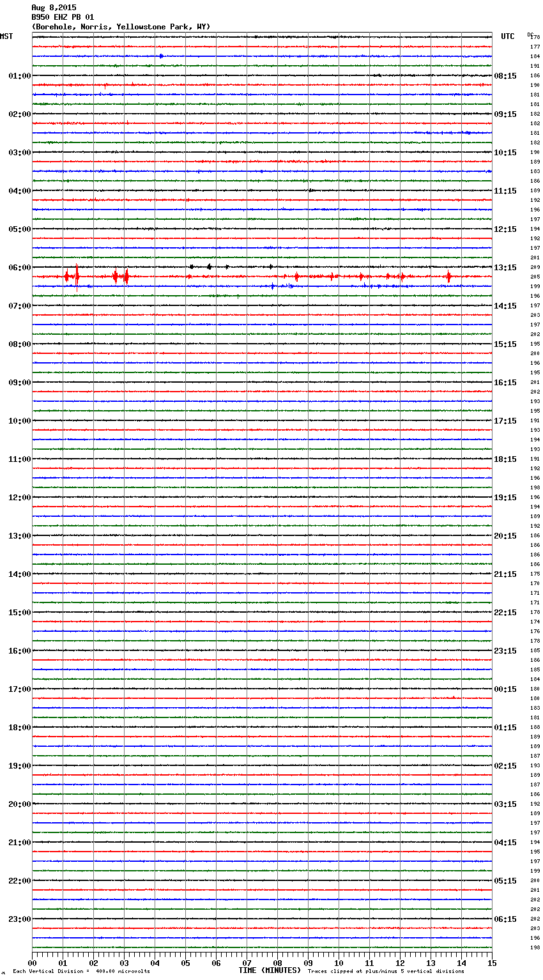543x980 pixels.
Task: Select the 06:00 MST time label
Action: pyautogui.click(x=20, y=268)
